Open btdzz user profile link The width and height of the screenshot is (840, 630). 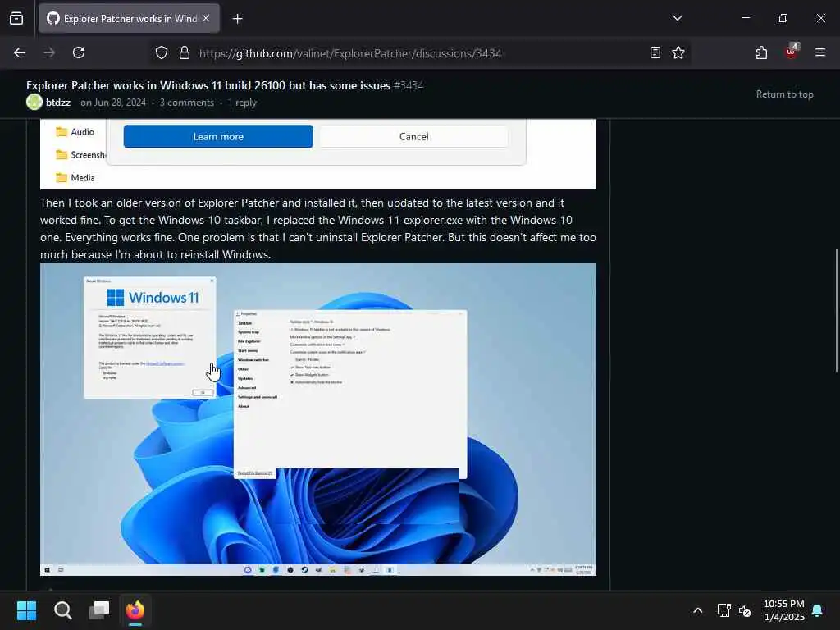click(x=58, y=103)
